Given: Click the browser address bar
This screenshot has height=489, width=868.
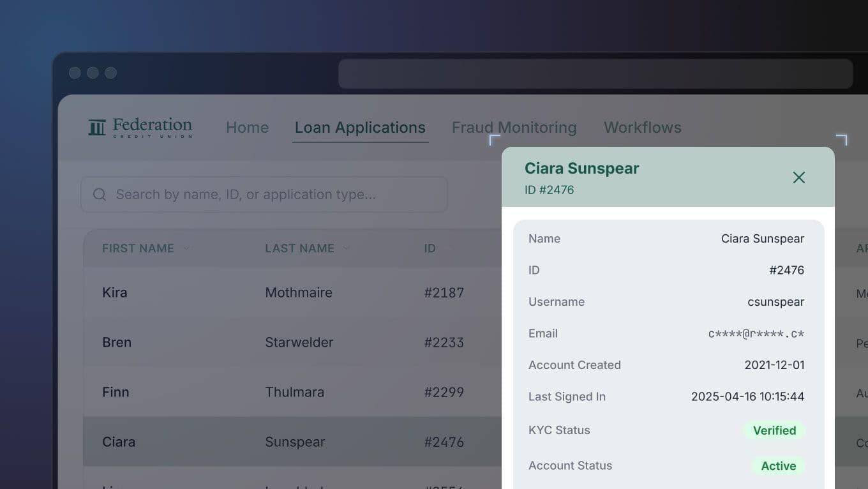Looking at the screenshot, I should pos(595,74).
